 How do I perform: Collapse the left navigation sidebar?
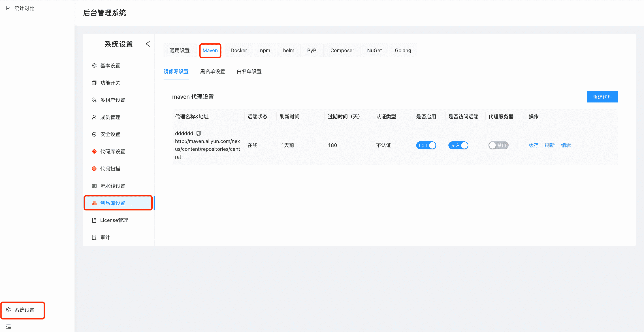8,326
